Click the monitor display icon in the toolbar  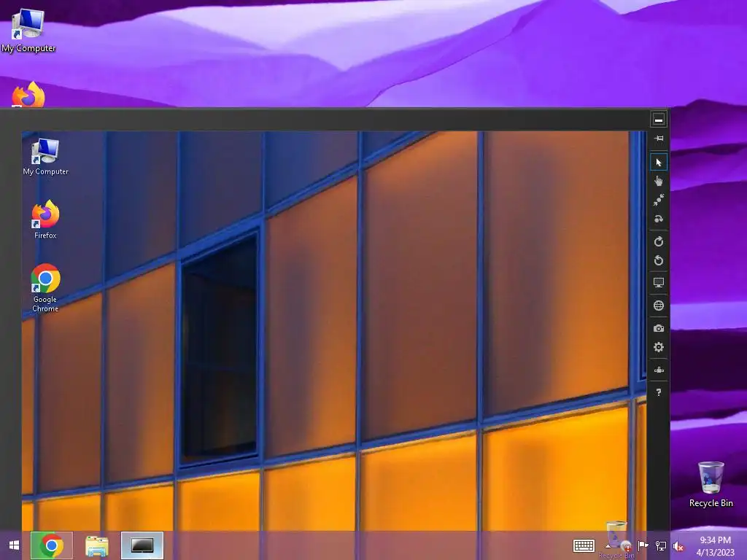click(659, 283)
